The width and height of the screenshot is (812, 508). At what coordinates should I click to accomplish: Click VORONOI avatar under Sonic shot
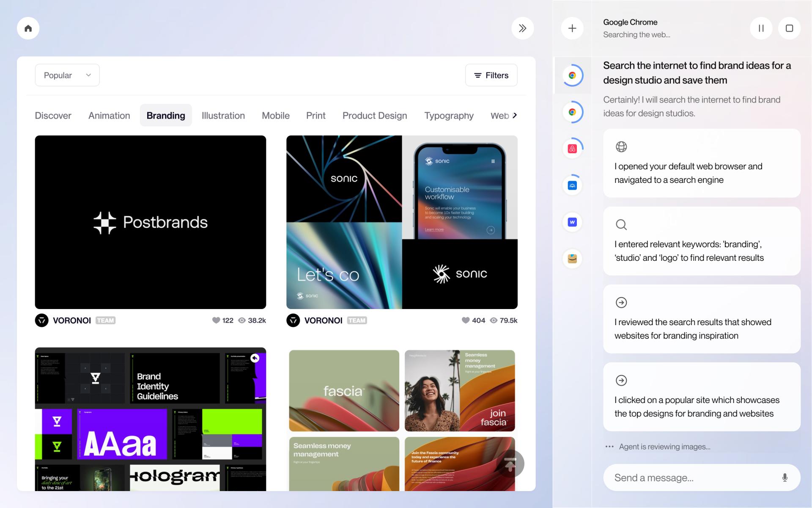(x=293, y=320)
